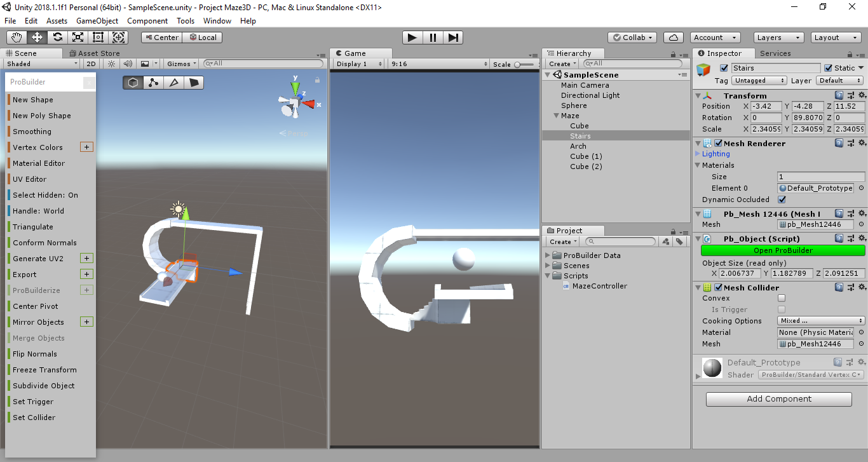Click the Pause button

tap(433, 37)
